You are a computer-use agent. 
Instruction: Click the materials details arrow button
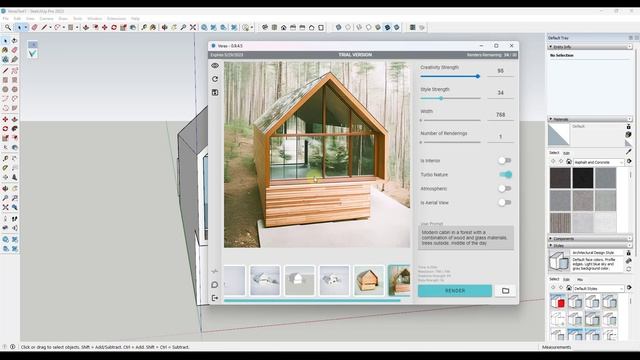point(629,162)
